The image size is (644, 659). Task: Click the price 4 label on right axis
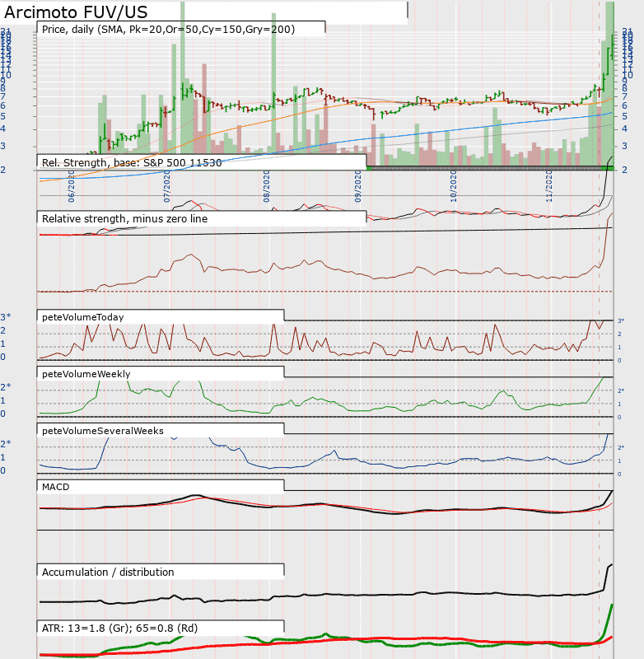(625, 129)
